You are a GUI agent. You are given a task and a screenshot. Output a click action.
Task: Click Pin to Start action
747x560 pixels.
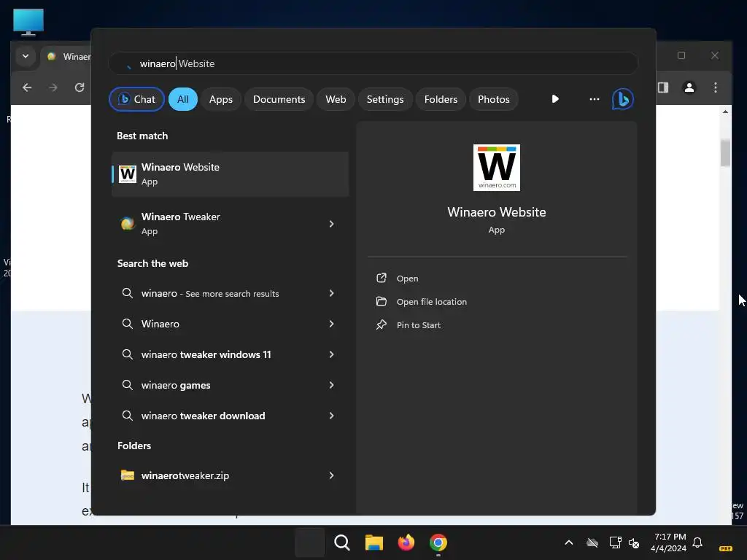click(418, 325)
